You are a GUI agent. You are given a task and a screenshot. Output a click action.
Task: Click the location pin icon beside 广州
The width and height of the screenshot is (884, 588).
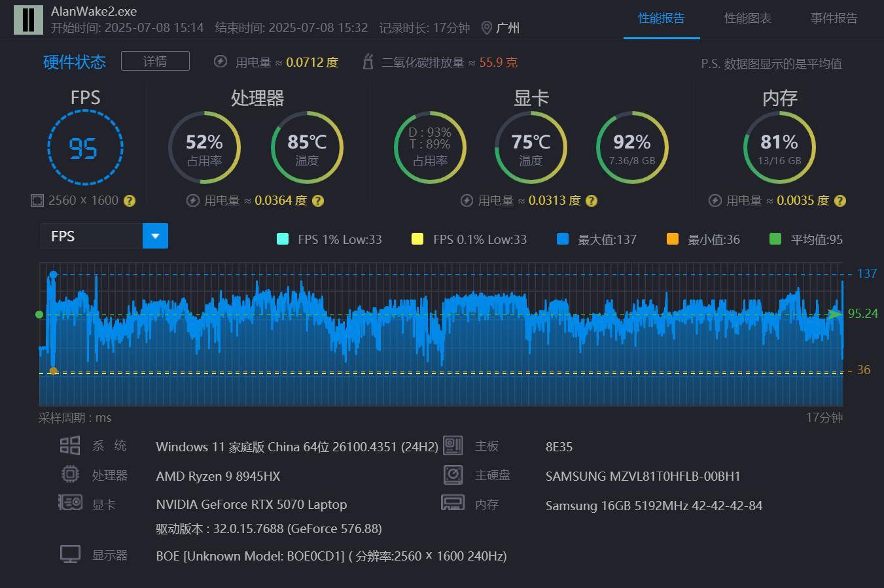[x=486, y=28]
